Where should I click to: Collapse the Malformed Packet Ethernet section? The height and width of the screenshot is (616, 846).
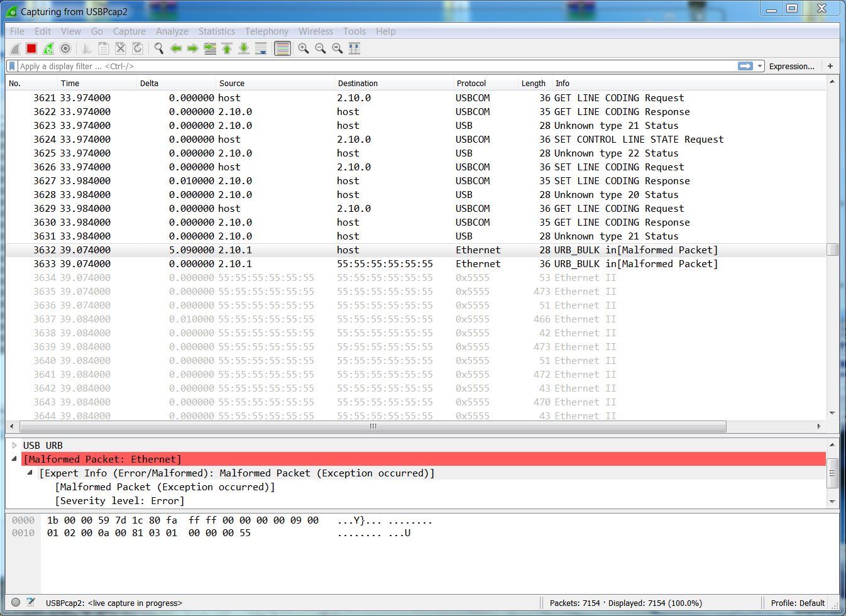point(14,459)
